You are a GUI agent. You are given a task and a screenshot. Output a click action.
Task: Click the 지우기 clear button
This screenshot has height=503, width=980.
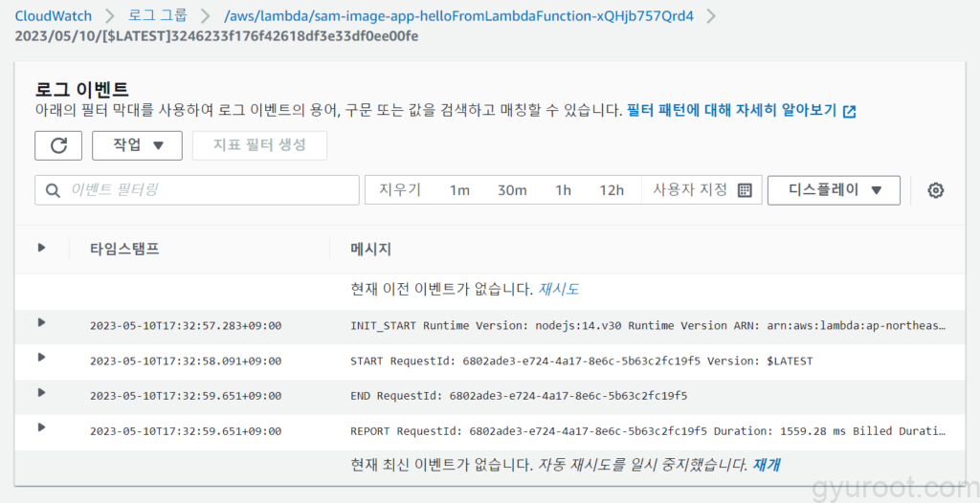click(x=400, y=190)
